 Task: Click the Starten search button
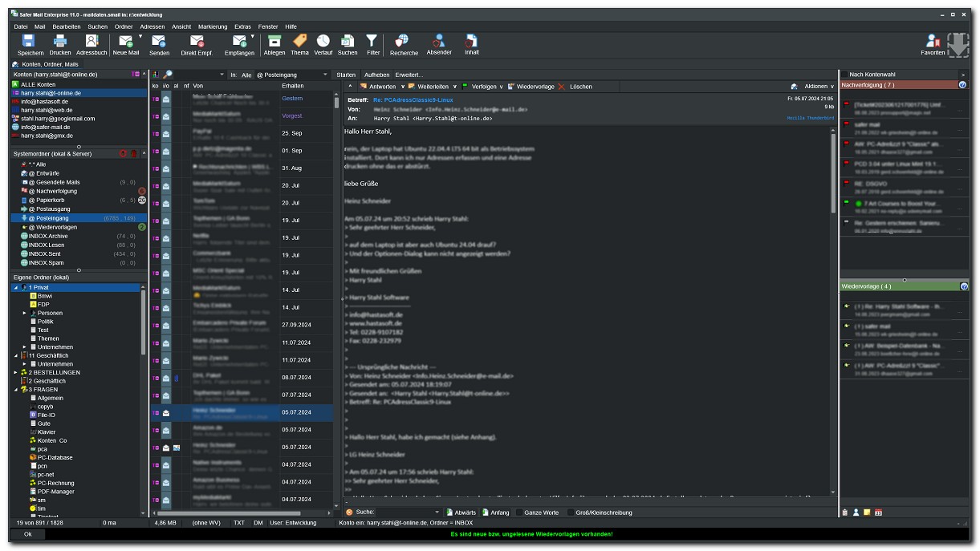click(x=346, y=75)
